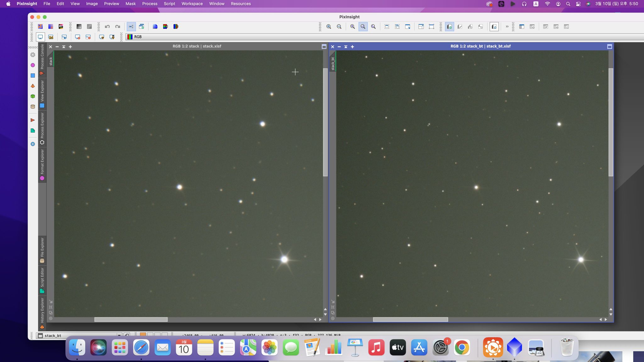Maximize the stack_bt.xisf image window
The width and height of the screenshot is (644, 362).
coord(609,47)
